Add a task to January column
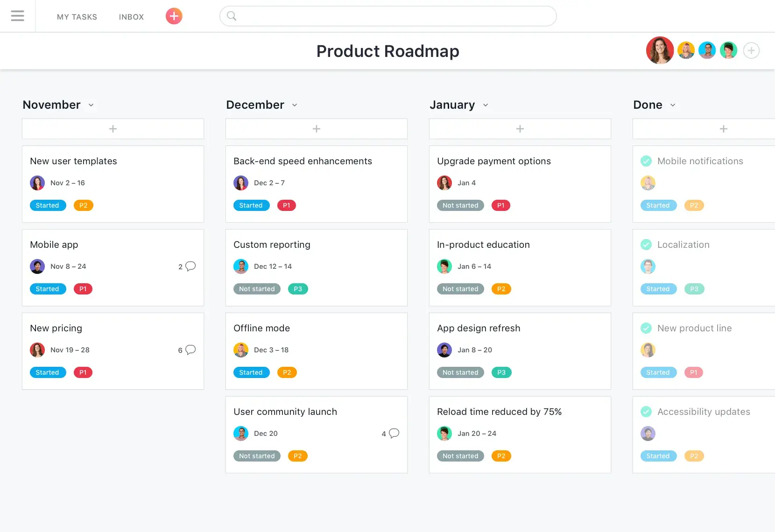Image resolution: width=775 pixels, height=532 pixels. pos(520,129)
